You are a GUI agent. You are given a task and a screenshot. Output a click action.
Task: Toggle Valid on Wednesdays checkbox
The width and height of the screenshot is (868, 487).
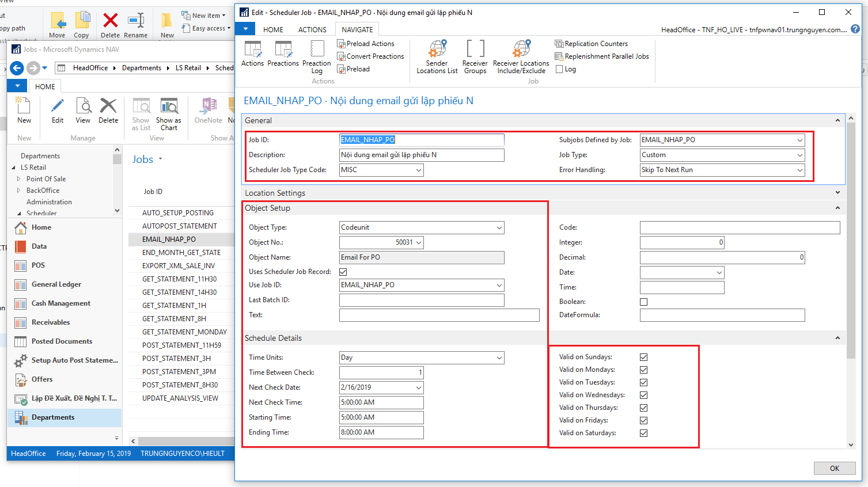click(643, 395)
